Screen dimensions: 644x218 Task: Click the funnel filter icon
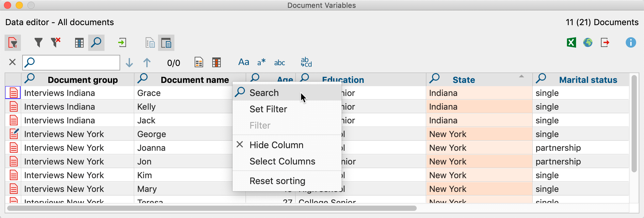(x=39, y=43)
